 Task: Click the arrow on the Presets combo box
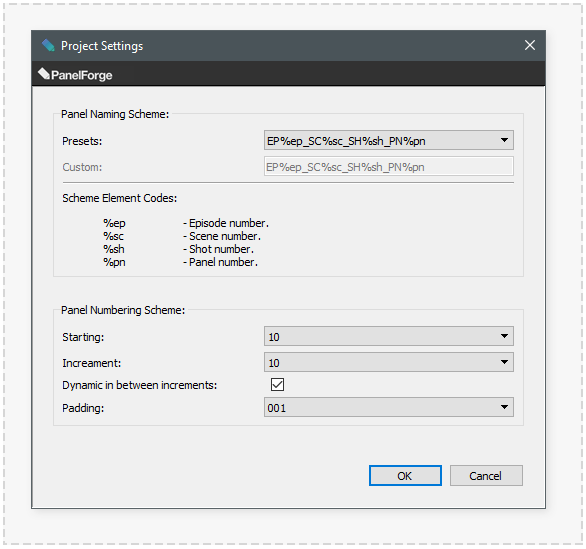tap(504, 140)
